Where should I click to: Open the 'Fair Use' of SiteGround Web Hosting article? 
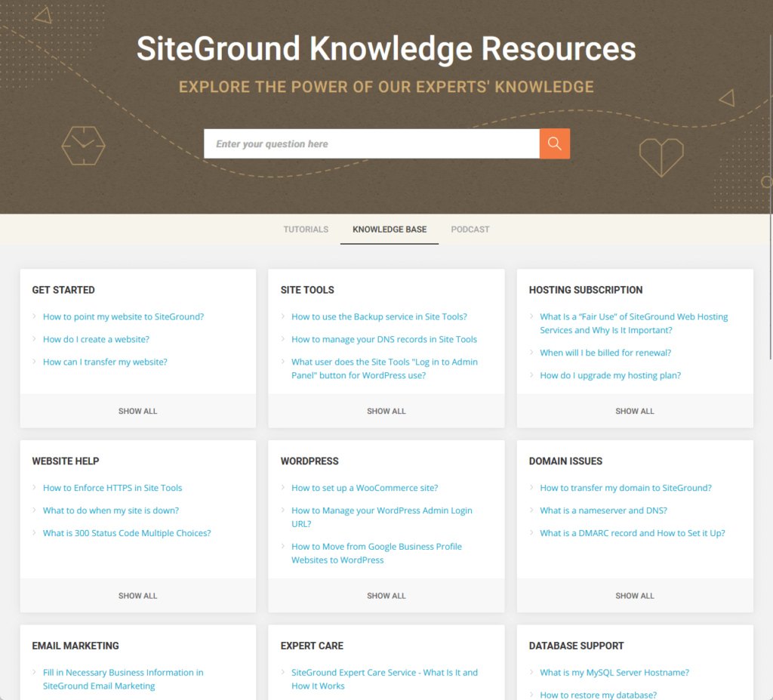coord(633,323)
